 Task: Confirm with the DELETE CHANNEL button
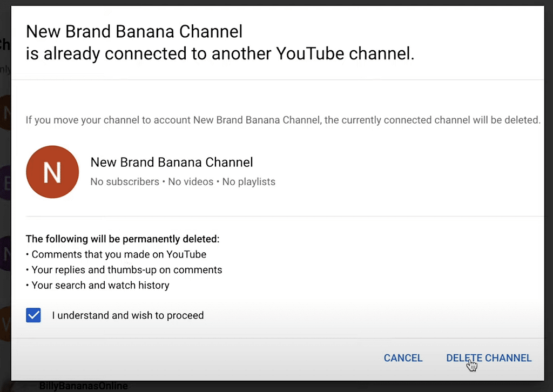coord(489,358)
